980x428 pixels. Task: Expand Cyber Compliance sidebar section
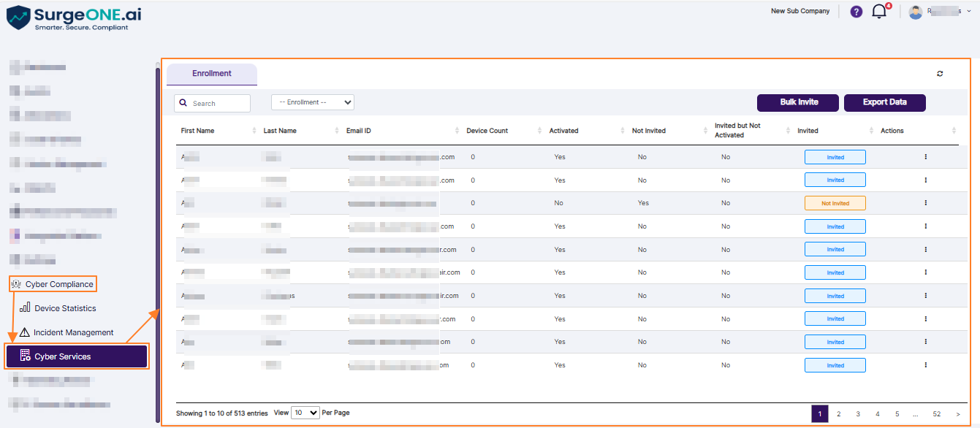[x=53, y=284]
